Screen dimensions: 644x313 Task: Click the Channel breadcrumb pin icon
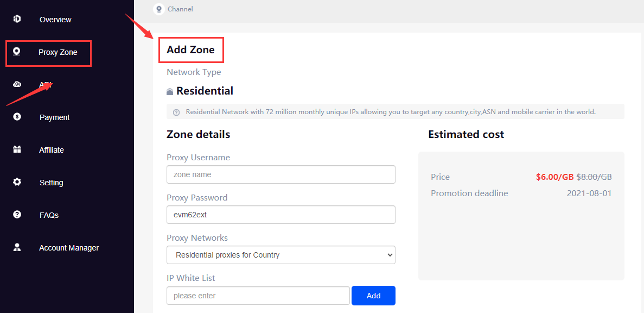click(159, 9)
